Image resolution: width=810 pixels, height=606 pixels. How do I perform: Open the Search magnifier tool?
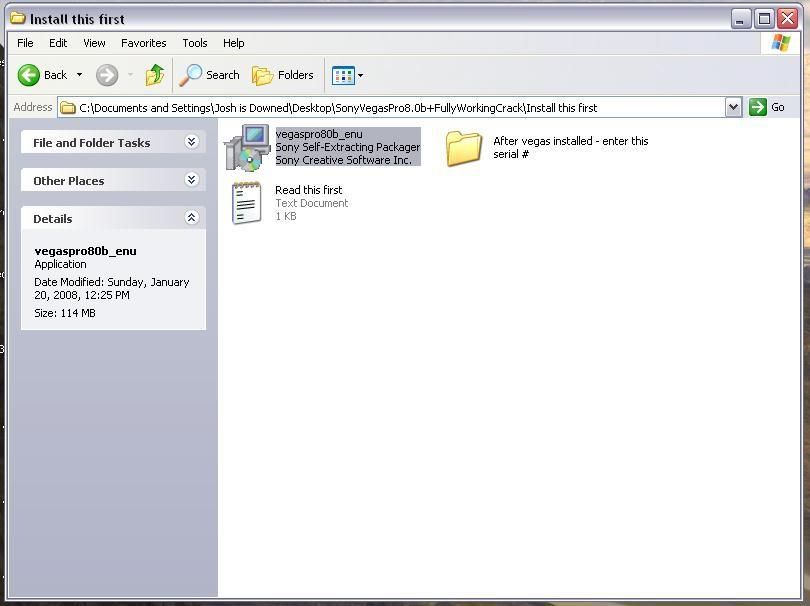(x=209, y=75)
